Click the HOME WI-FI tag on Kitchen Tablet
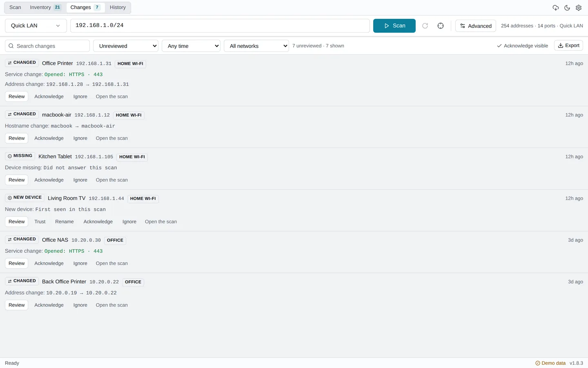Viewport: 588px width, 368px height. [x=132, y=157]
